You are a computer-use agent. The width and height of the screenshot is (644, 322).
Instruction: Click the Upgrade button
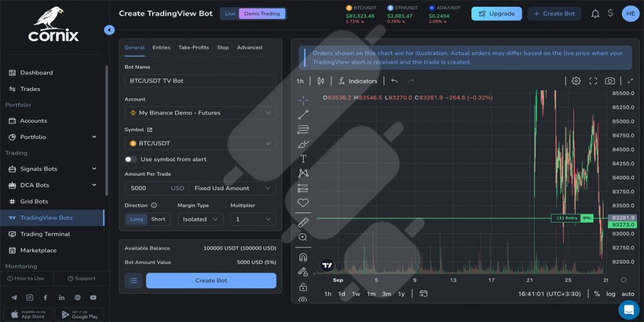(497, 14)
